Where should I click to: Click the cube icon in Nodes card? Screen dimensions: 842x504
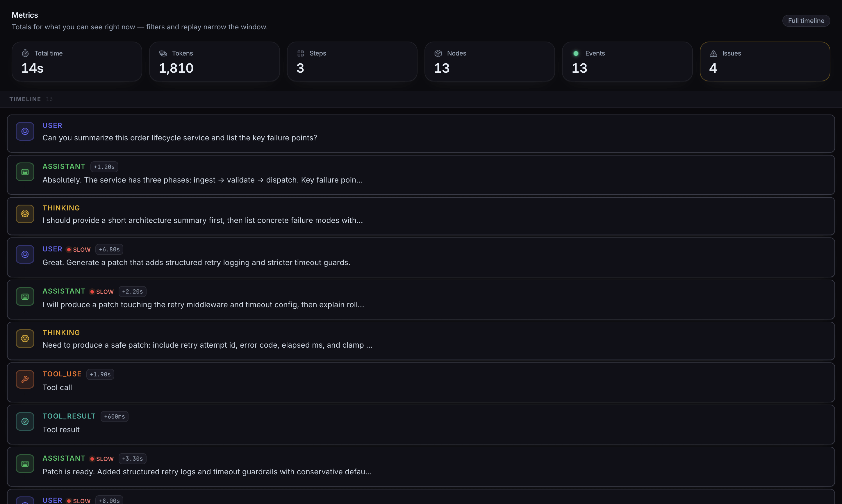coord(438,53)
